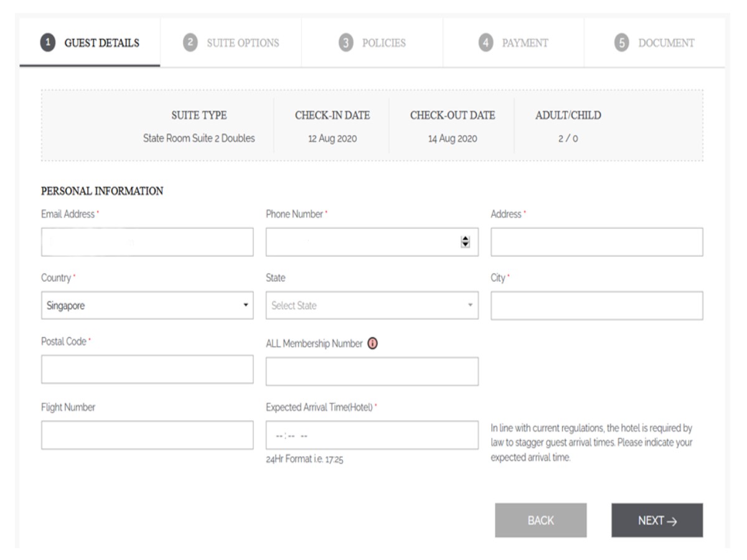The height and width of the screenshot is (560, 747).
Task: Click the '14 Aug 2020' check-out date text
Action: pyautogui.click(x=453, y=139)
